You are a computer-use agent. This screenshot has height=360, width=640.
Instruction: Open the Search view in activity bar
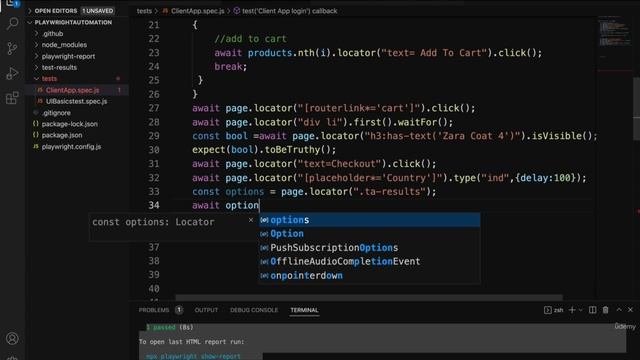point(13,24)
